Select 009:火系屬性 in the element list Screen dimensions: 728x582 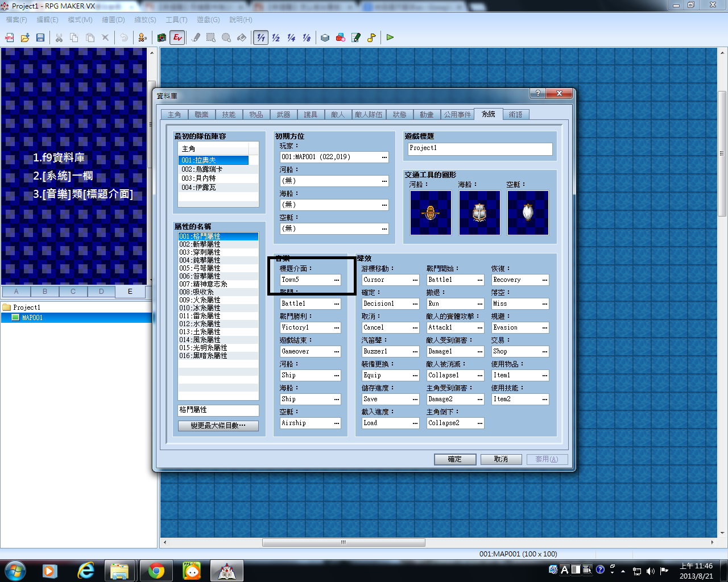[218, 300]
